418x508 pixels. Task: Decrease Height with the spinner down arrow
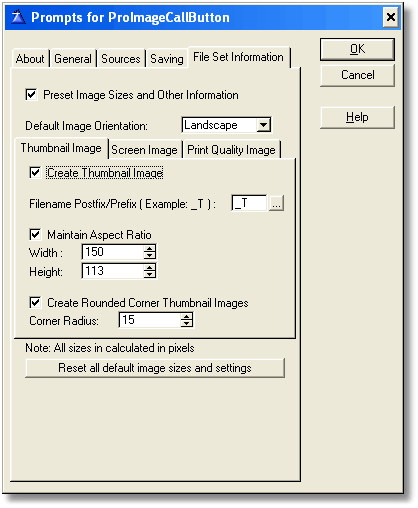150,274
